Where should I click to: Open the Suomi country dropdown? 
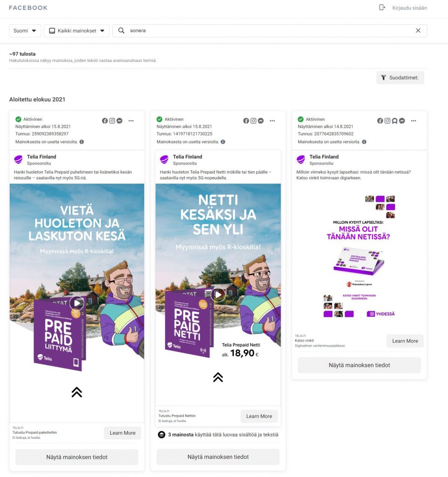25,31
